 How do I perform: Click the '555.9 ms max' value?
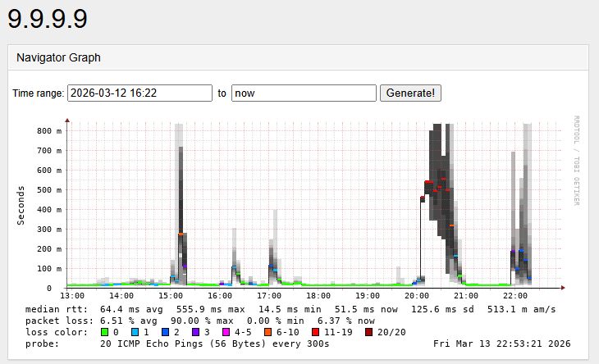[211, 309]
